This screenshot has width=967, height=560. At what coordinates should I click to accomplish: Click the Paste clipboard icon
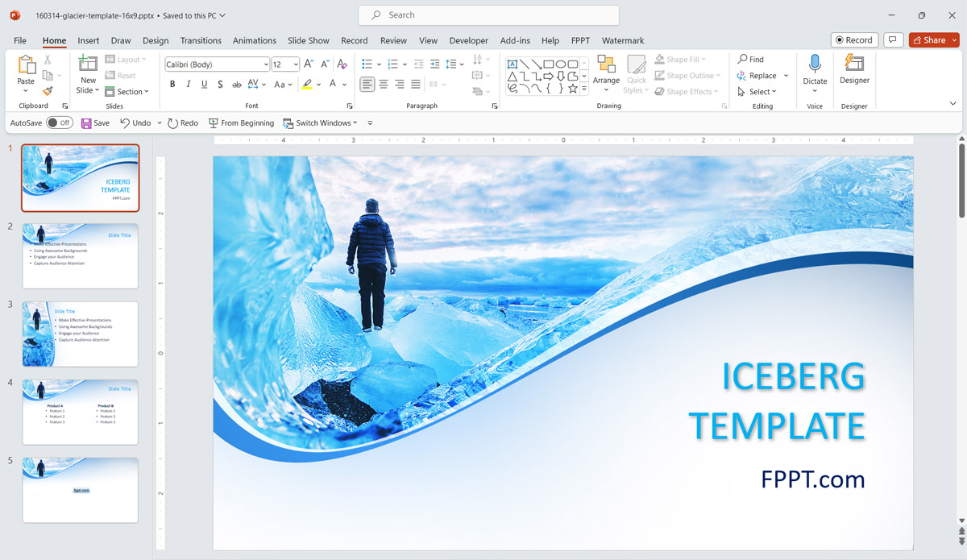tap(26, 64)
